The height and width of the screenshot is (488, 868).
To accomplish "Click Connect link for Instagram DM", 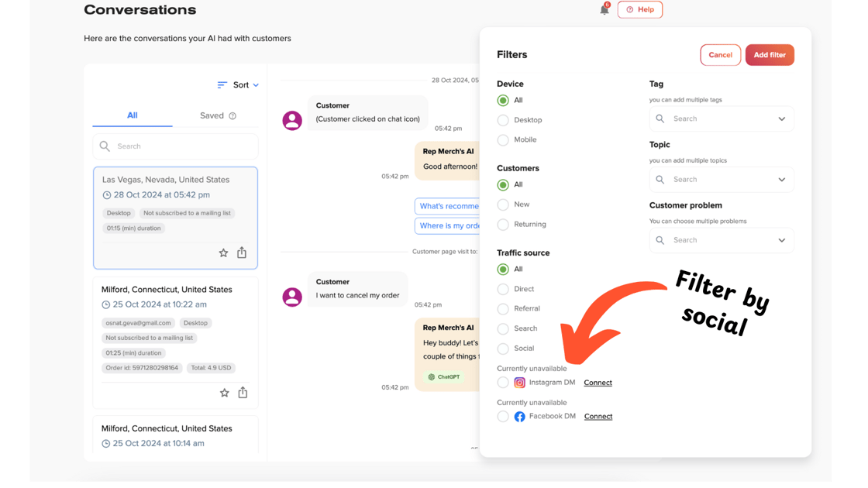I will (598, 383).
